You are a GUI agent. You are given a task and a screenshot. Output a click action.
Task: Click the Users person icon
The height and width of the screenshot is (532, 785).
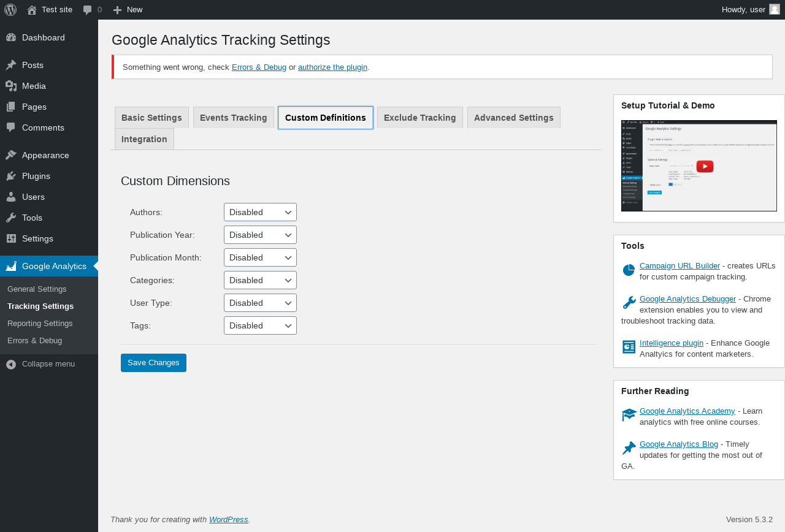11,197
